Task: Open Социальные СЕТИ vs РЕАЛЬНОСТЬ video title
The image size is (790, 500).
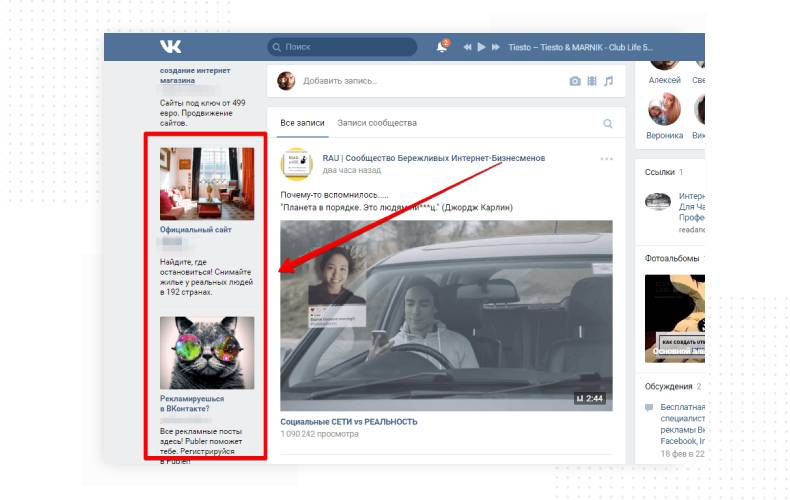Action: [x=349, y=421]
